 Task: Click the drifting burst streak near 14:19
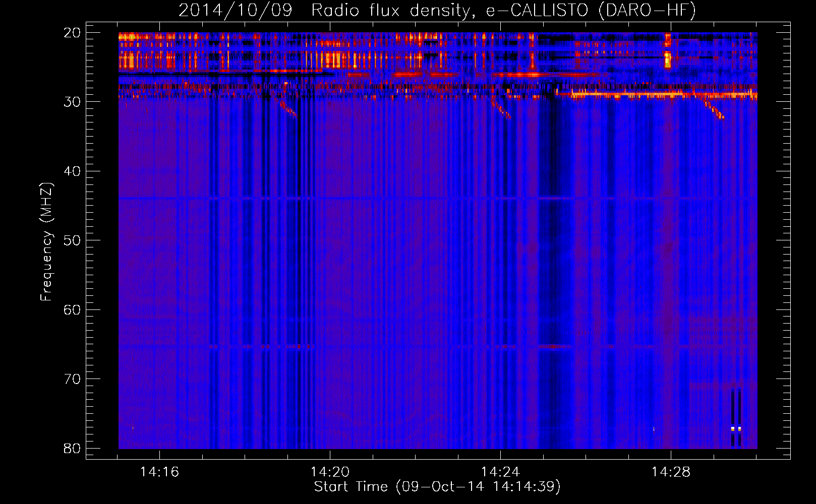click(x=288, y=108)
